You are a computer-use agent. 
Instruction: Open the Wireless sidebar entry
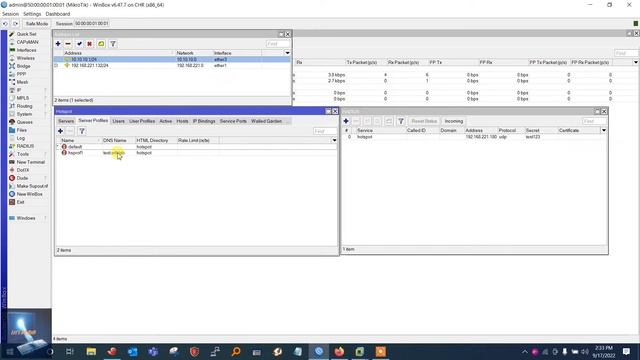point(25,58)
